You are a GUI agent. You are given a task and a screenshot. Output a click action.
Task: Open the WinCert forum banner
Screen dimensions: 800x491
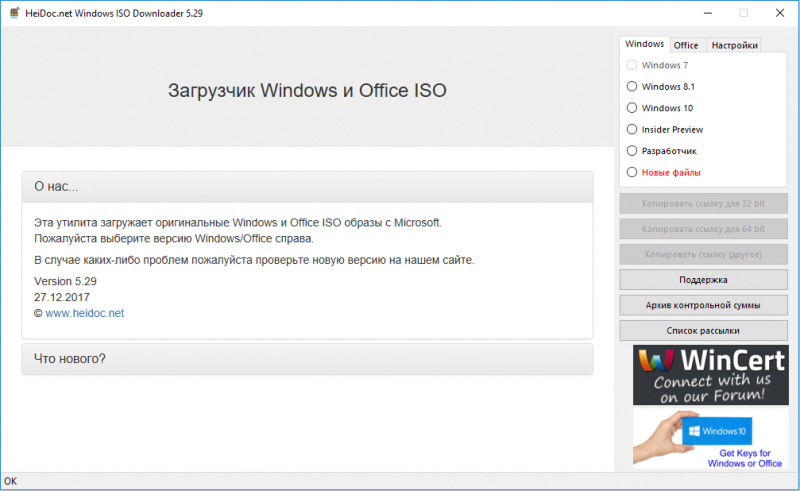click(711, 375)
